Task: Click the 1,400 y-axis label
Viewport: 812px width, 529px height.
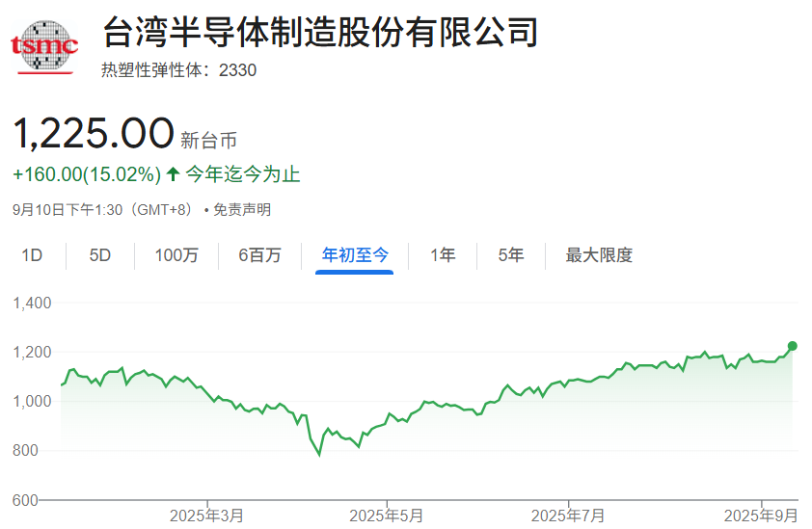Action: pyautogui.click(x=32, y=303)
